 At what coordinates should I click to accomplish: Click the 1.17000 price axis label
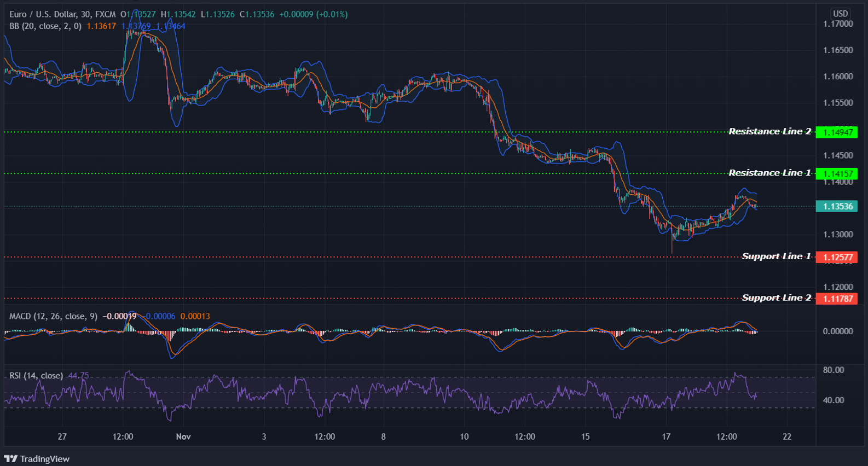838,24
